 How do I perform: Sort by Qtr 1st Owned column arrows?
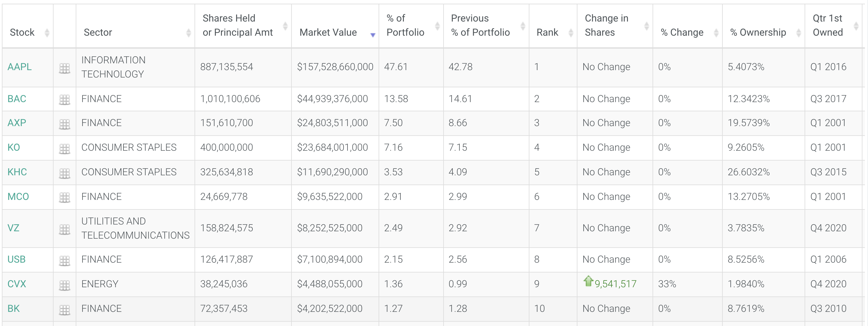856,26
